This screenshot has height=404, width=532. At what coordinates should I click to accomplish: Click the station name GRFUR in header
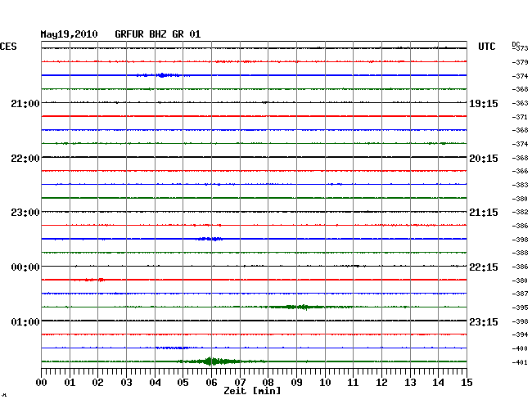(x=129, y=34)
